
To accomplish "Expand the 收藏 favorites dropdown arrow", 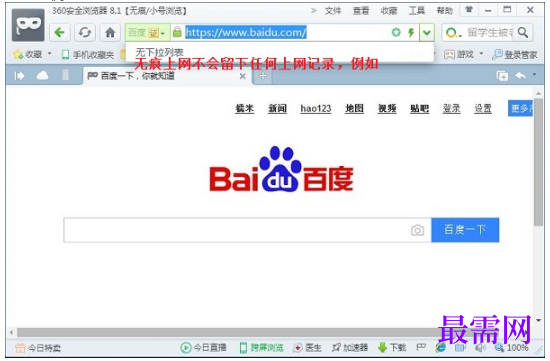I will pos(49,54).
